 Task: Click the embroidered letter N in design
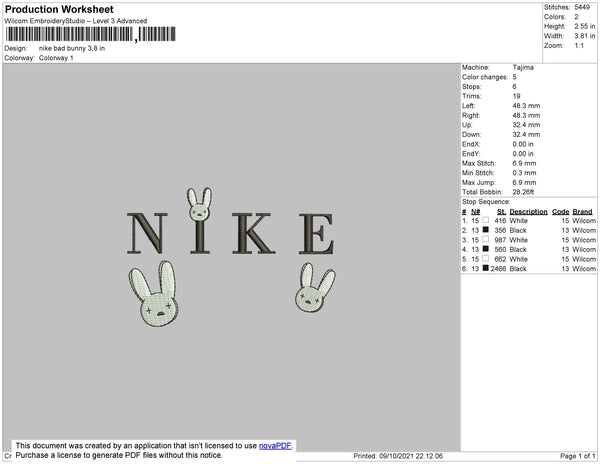point(147,233)
